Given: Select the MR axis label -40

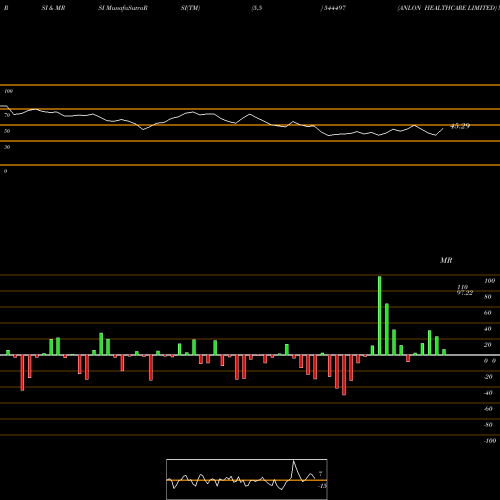Looking at the screenshot, I should coord(488,393).
